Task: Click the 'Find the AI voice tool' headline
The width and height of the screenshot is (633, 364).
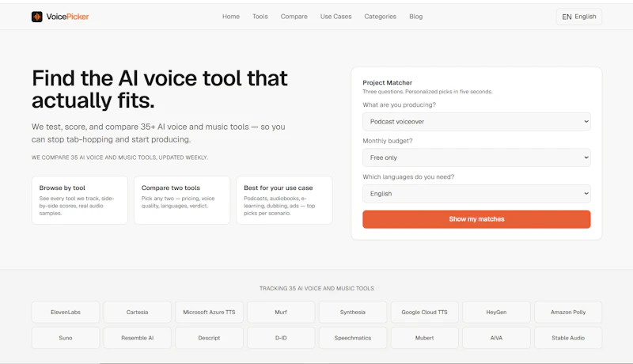Action: [160, 89]
